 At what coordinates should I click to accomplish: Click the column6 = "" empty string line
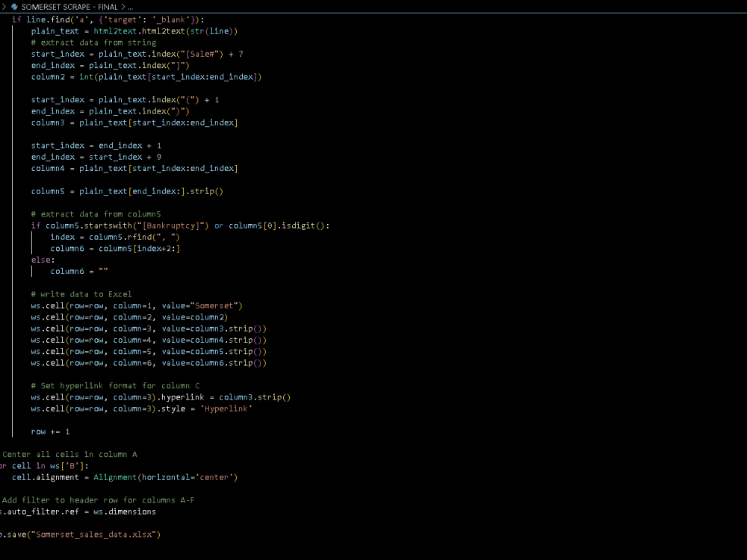coord(79,271)
